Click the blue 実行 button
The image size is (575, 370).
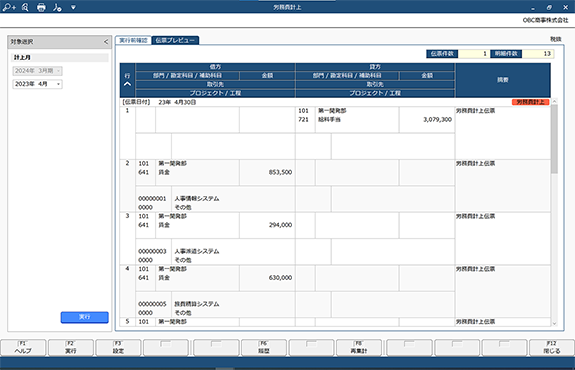(85, 317)
